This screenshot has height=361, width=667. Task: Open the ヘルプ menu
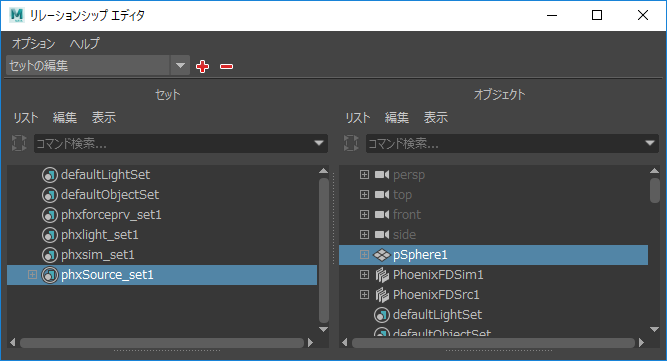(x=85, y=43)
